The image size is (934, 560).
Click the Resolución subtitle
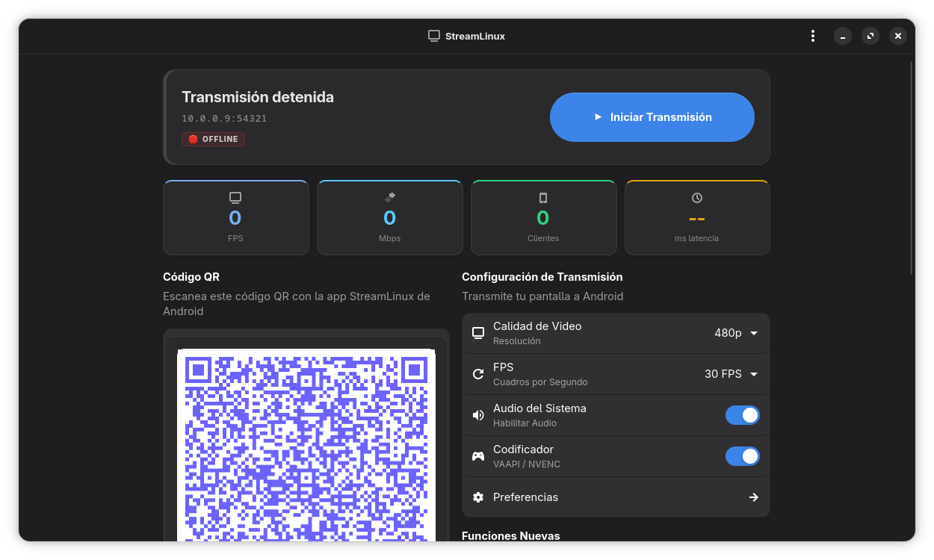click(x=516, y=341)
